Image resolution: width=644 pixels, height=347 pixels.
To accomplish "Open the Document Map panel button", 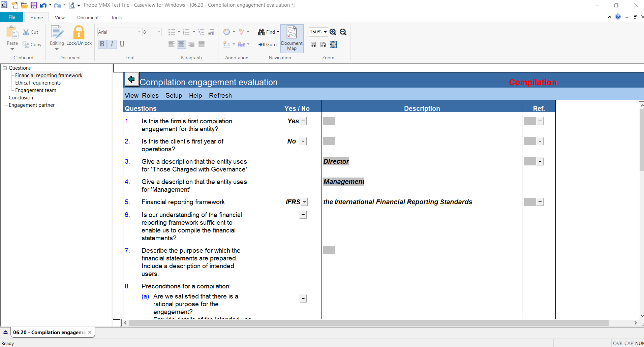I will point(292,38).
